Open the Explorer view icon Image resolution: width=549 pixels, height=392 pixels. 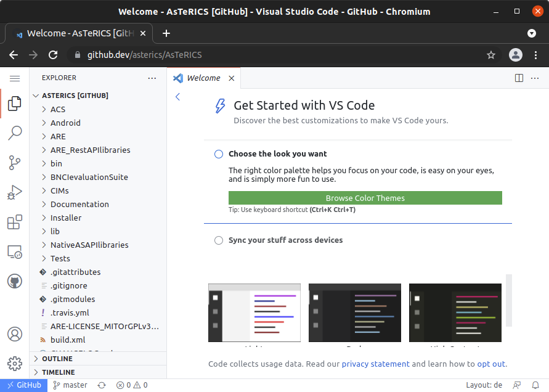tap(15, 104)
